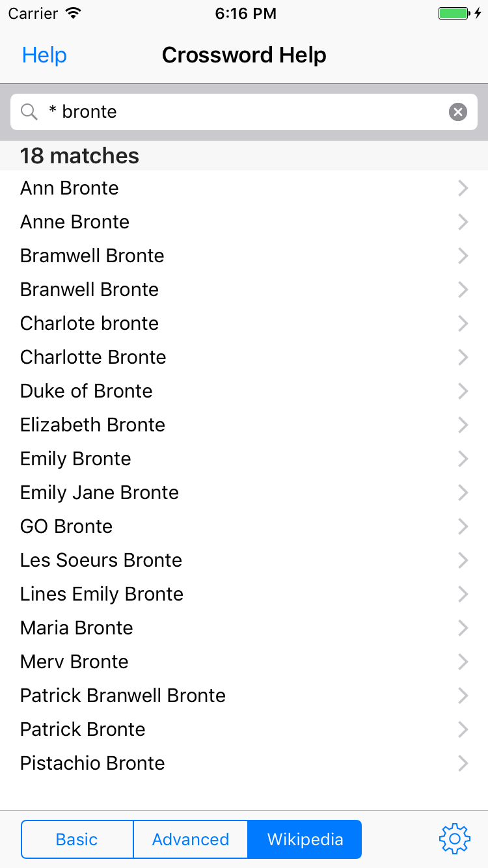Choose the Patrick Branwell Bronte match

coord(123,696)
